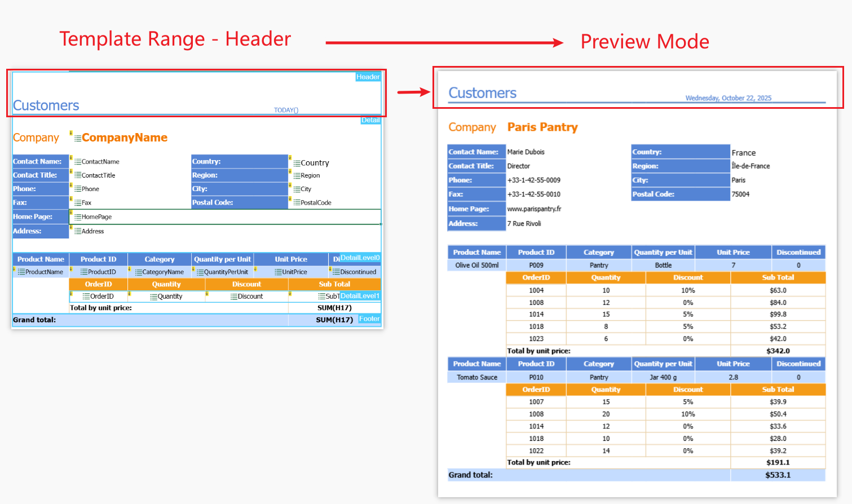Screen dimensions: 852x504
Task: Click the PostalCode field list icon
Action: (297, 203)
